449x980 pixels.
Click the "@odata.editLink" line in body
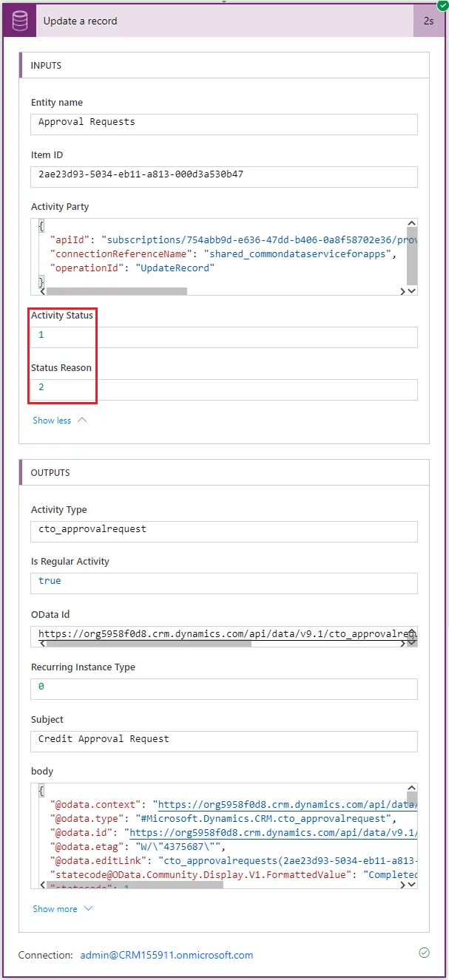(233, 861)
